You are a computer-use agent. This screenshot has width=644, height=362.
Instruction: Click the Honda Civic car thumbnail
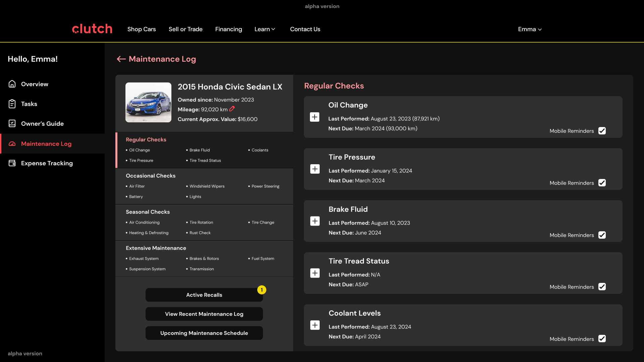pos(148,102)
